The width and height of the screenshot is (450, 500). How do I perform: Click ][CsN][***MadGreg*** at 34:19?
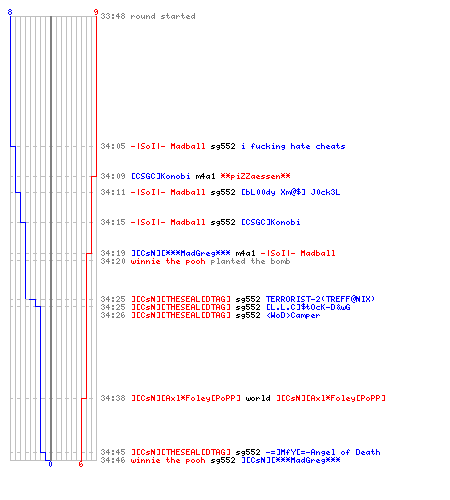point(181,253)
